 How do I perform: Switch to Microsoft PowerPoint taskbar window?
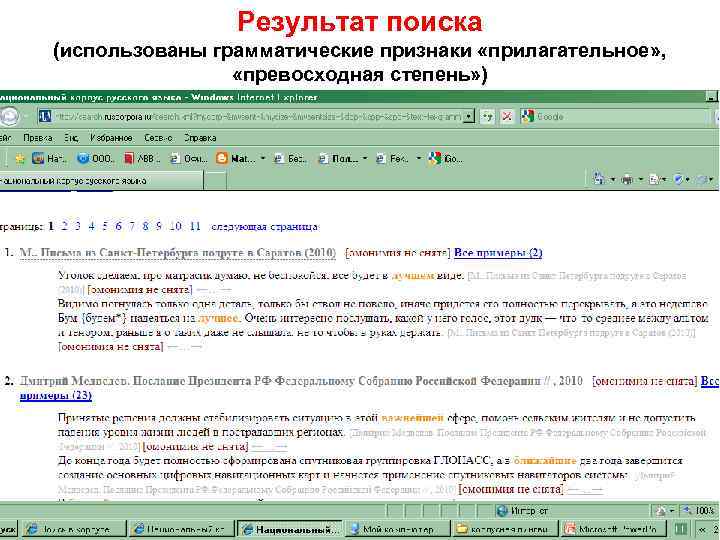pos(613,530)
